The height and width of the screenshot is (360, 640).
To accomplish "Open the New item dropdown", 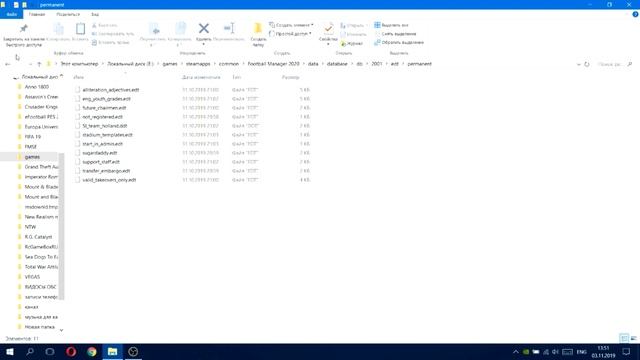I will 291,25.
